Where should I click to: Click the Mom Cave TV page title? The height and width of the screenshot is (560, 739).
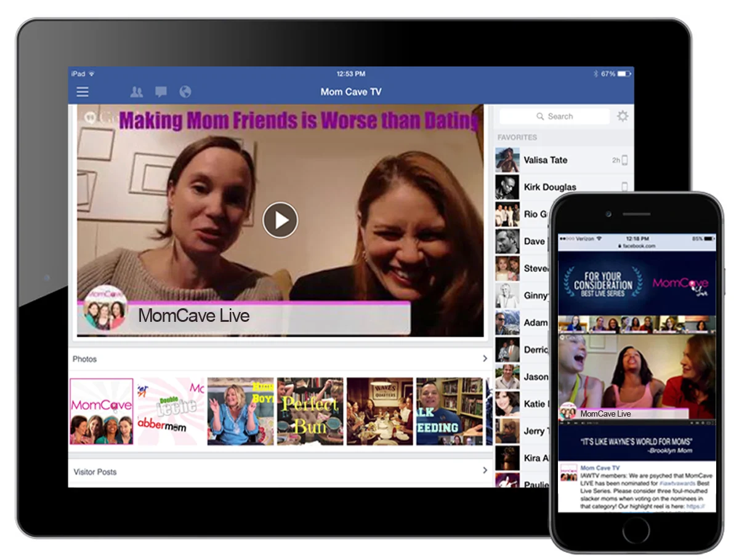(x=351, y=92)
